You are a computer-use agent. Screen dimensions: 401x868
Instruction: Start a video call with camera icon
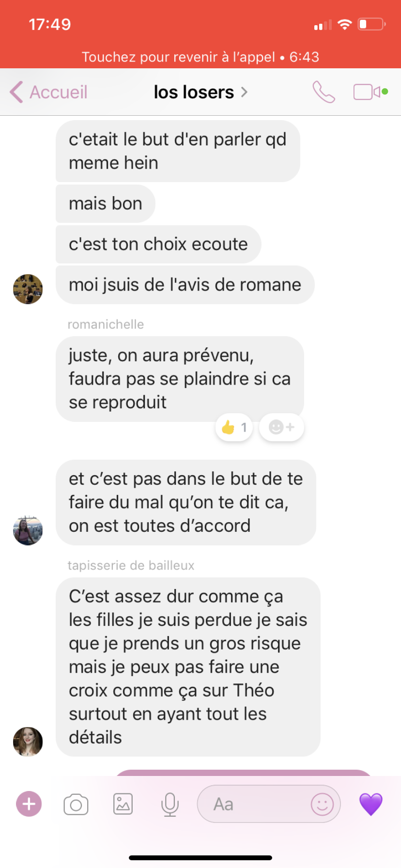coord(370,92)
